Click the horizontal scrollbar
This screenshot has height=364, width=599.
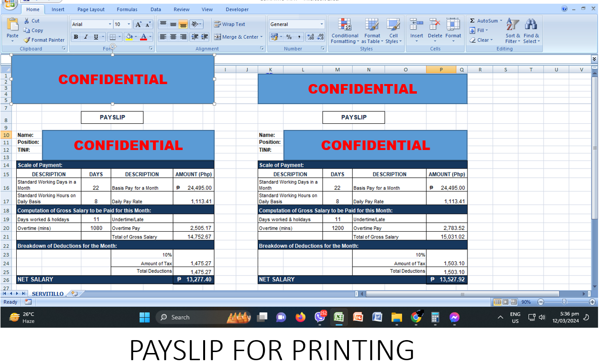coord(462,294)
